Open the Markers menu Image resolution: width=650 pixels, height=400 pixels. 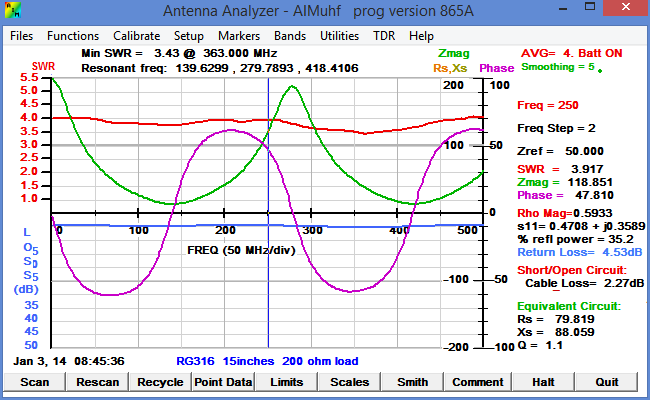[239, 35]
